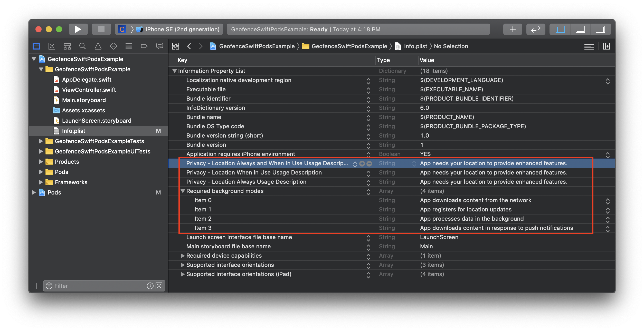The height and width of the screenshot is (331, 644).
Task: Click the Stop button in toolbar
Action: (x=101, y=29)
